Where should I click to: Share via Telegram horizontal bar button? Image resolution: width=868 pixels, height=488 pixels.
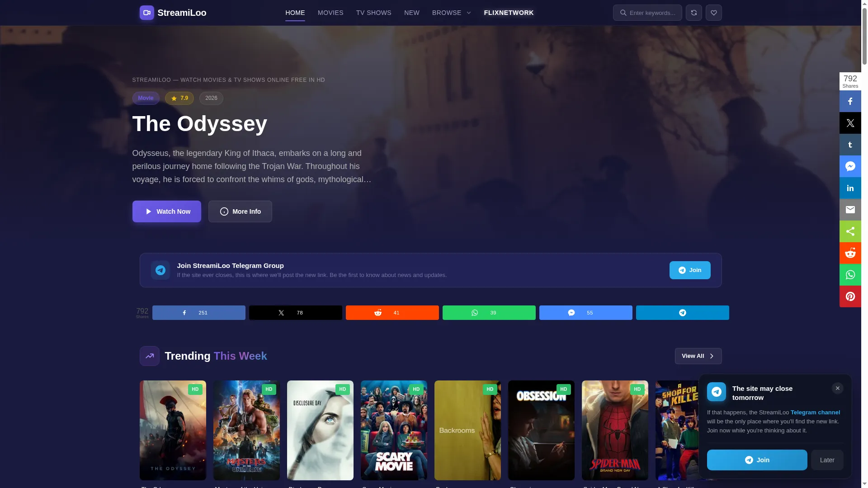click(682, 313)
